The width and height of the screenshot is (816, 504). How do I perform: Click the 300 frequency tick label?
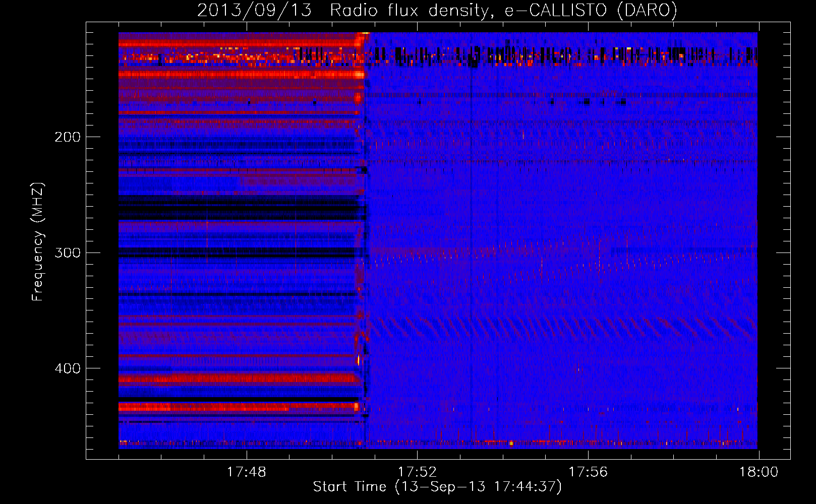pyautogui.click(x=68, y=253)
